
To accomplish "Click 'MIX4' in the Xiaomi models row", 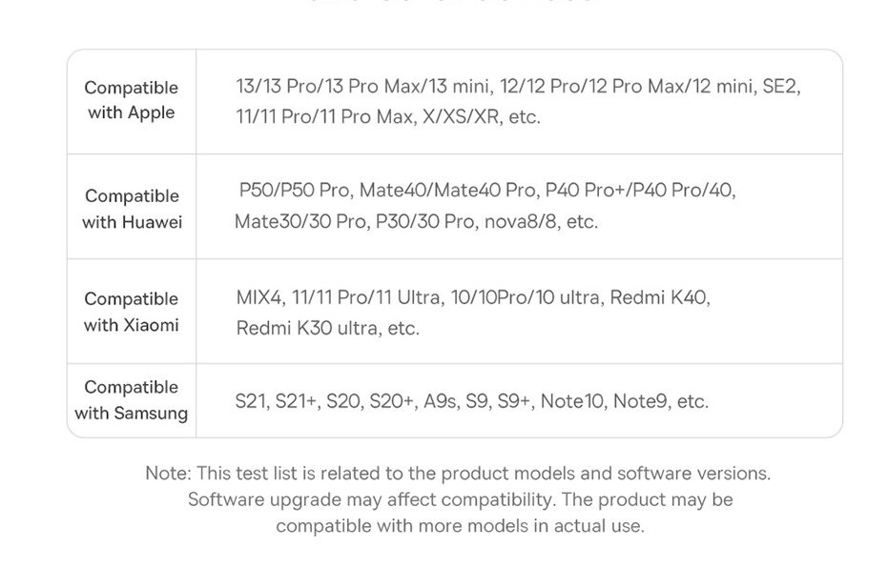I will (x=259, y=297).
